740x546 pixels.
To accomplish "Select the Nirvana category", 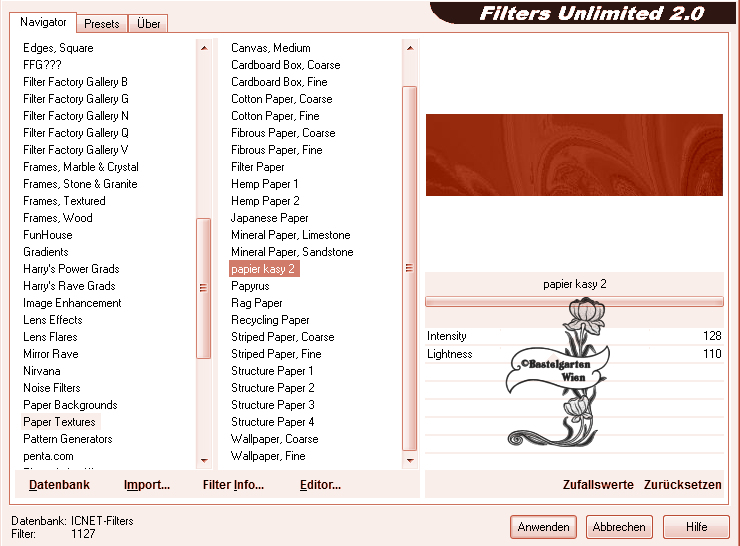I will tap(42, 370).
